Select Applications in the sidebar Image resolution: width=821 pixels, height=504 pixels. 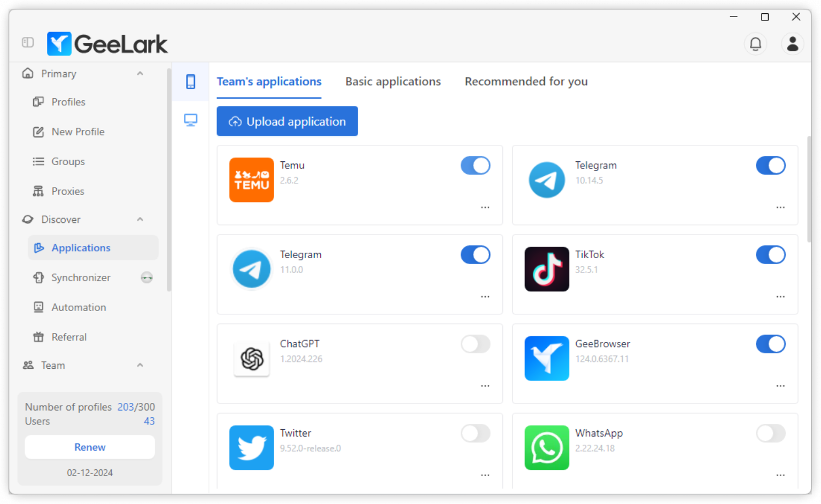click(93, 248)
